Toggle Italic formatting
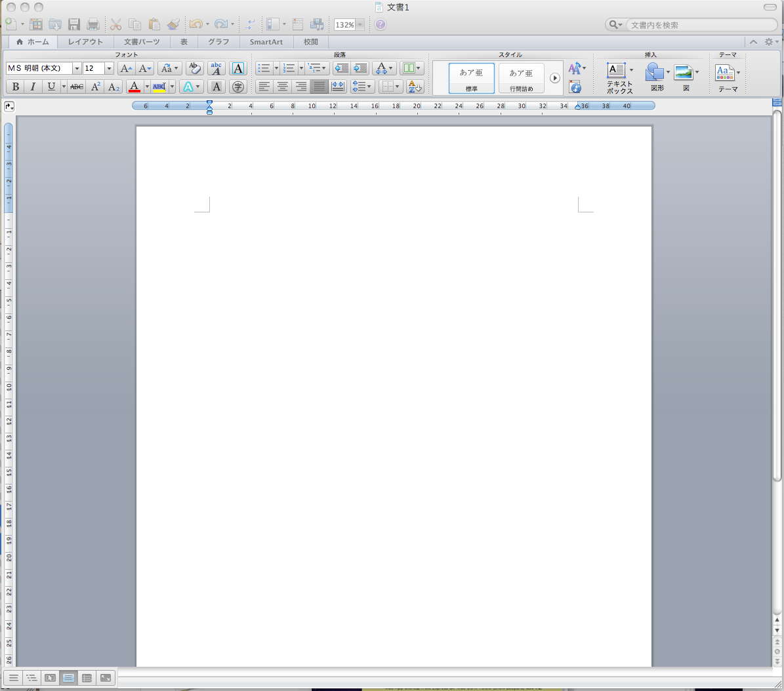The width and height of the screenshot is (784, 691). tap(33, 87)
